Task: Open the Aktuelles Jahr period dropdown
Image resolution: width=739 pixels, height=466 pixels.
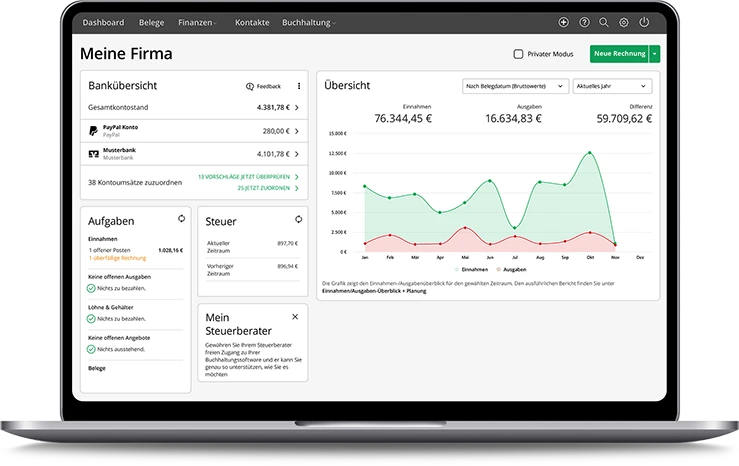Action: coord(612,87)
